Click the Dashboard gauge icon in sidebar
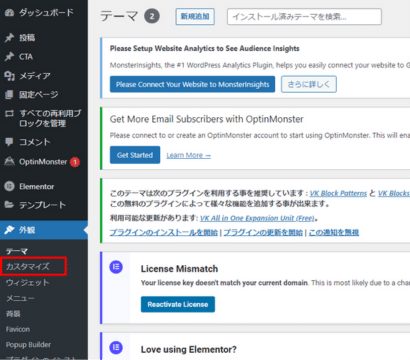This screenshot has height=360, width=410. pyautogui.click(x=9, y=13)
